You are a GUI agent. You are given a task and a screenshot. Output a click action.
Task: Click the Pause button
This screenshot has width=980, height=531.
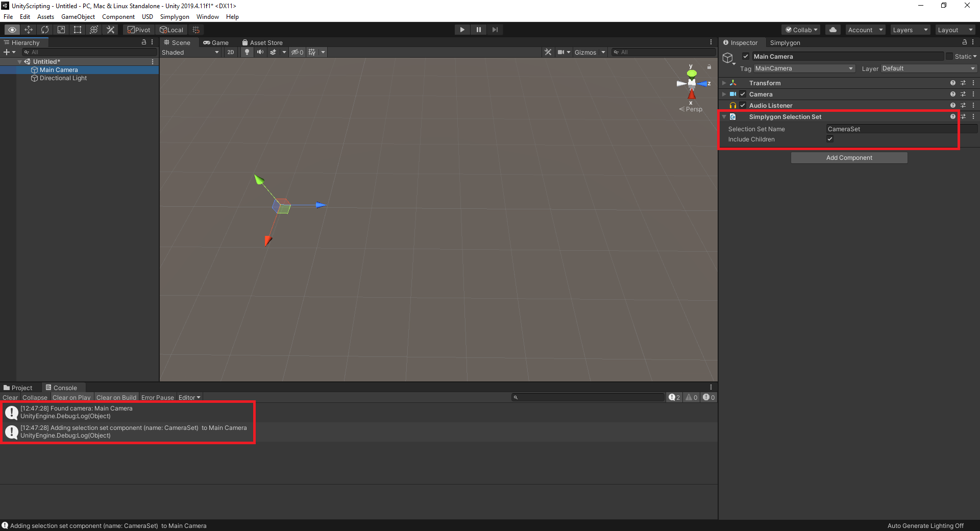(478, 30)
